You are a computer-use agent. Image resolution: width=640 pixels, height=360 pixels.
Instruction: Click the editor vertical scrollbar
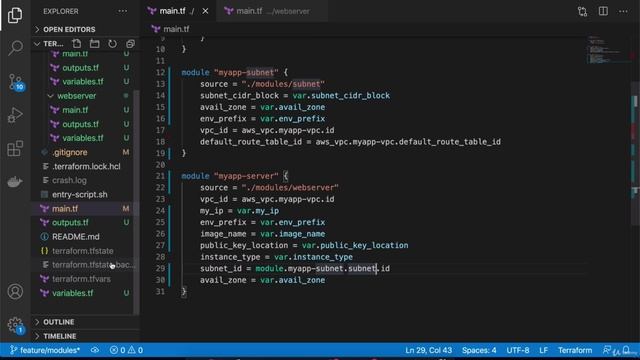tap(635, 153)
